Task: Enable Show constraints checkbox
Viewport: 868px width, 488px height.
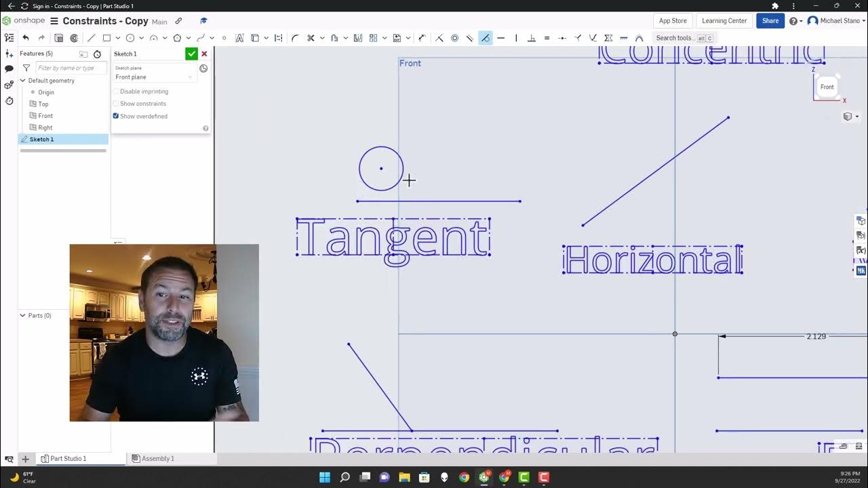Action: point(116,104)
